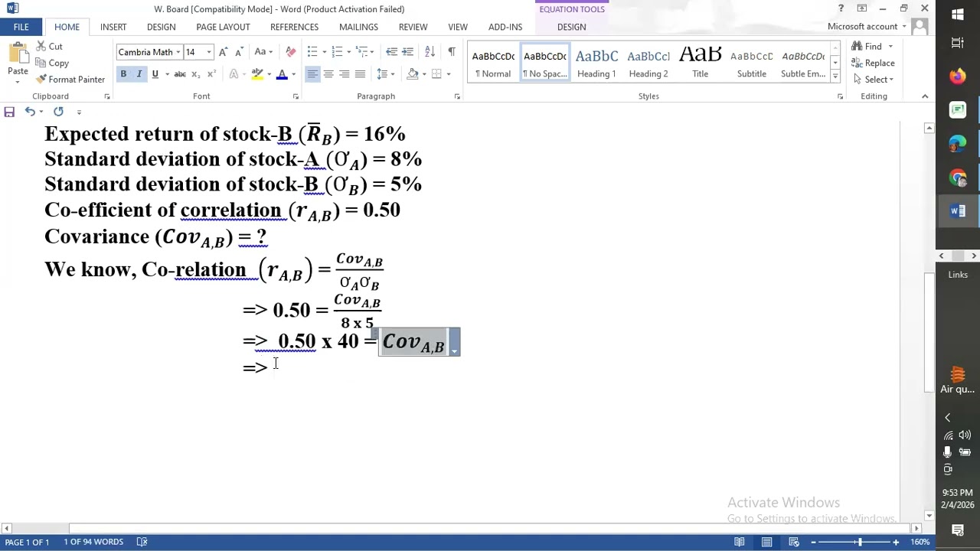980x551 pixels.
Task: Open Font dialog launcher
Action: pos(296,96)
